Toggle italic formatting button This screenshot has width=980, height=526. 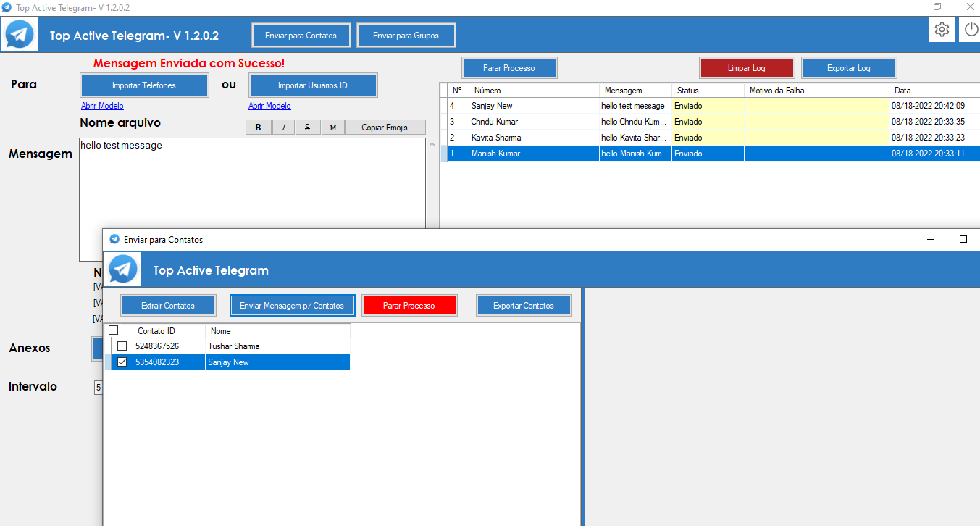tap(283, 128)
